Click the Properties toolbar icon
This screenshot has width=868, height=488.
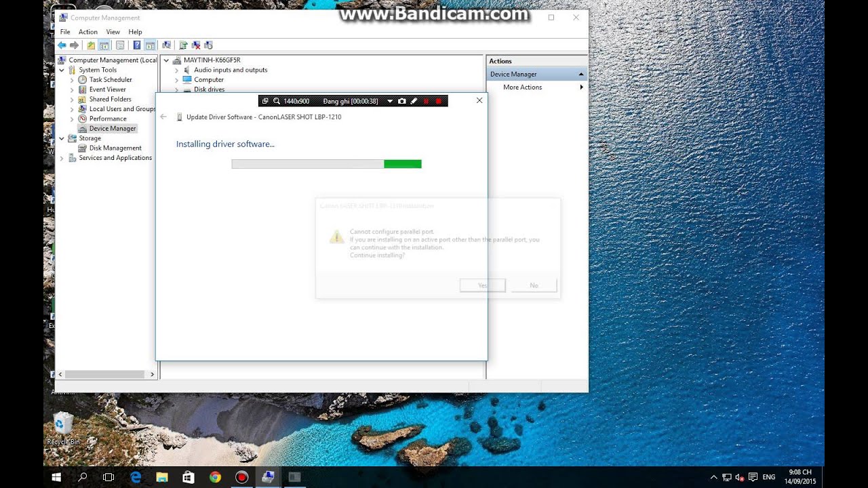coord(120,45)
